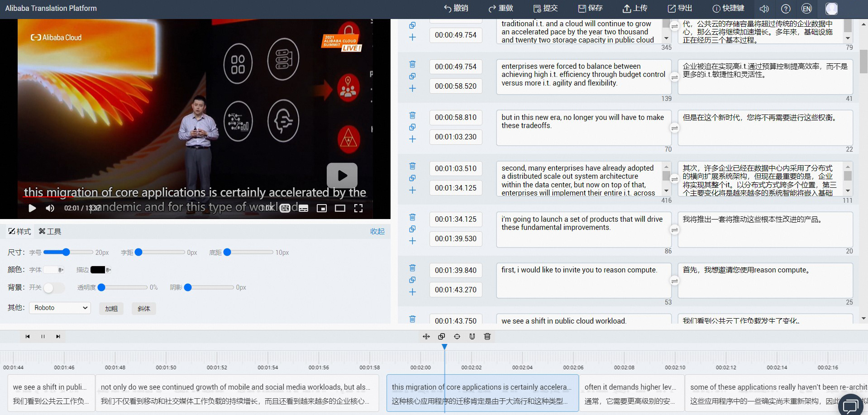
Task: Toggle the timeline magnet snap icon
Action: [472, 336]
